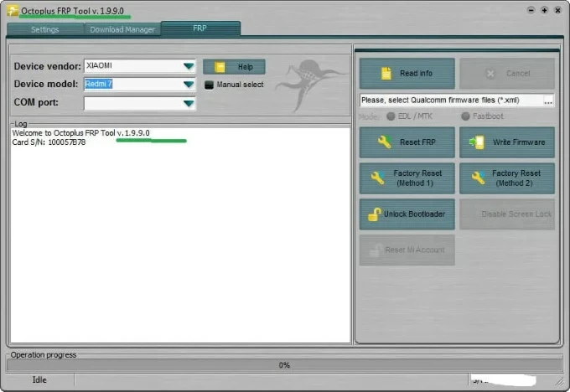Open the Device model dropdown list
Viewport: 570px width, 392px height.
tap(189, 85)
